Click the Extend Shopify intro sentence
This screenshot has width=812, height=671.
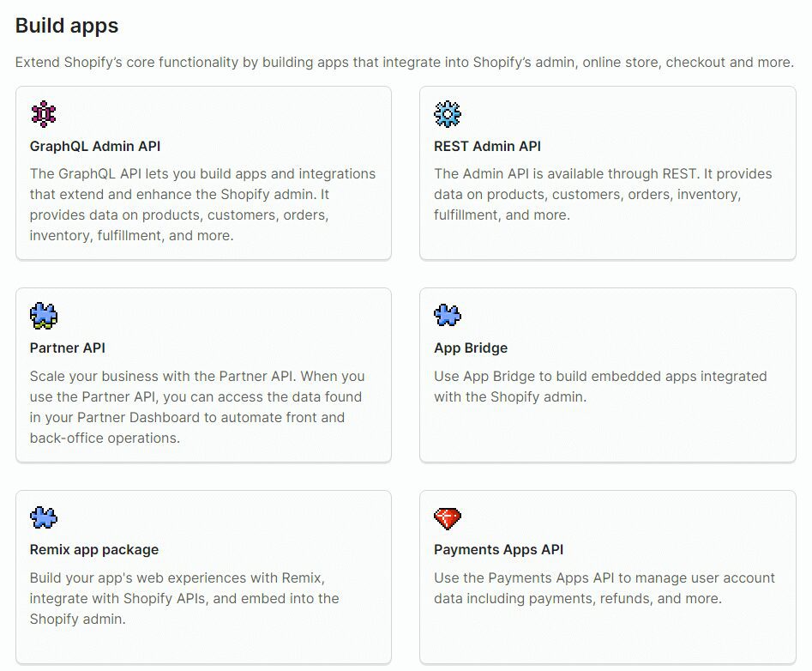406,62
